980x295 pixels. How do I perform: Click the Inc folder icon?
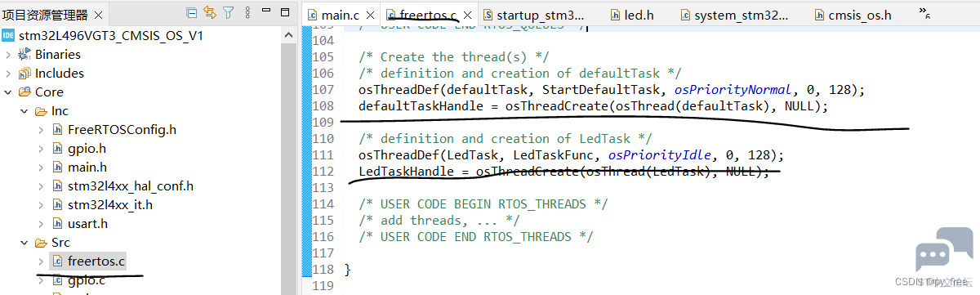pos(42,110)
